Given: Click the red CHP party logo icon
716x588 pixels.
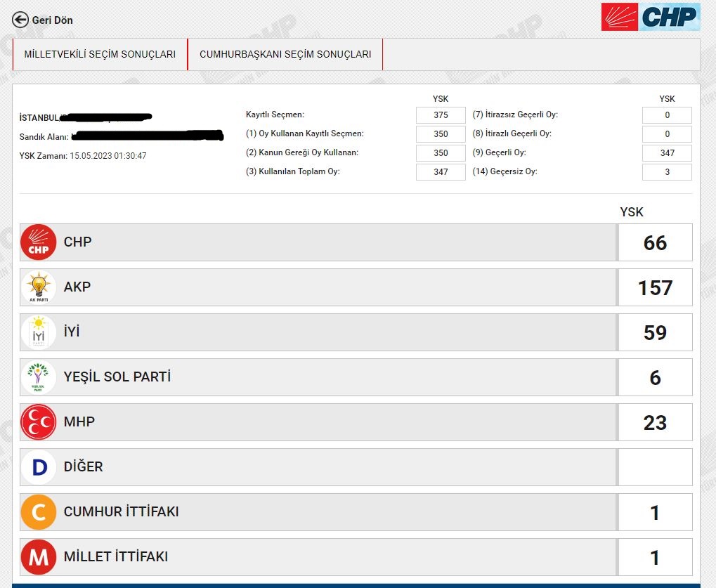Looking at the screenshot, I should [39, 242].
